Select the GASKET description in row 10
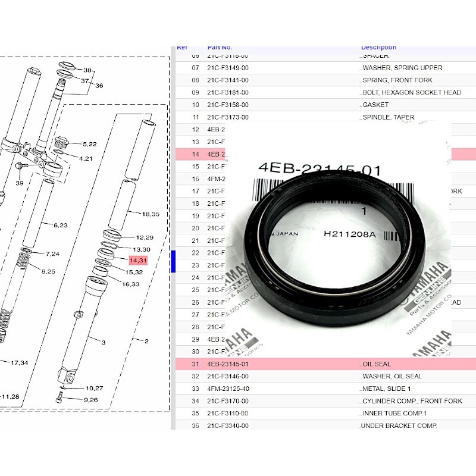Viewport: 476px width, 476px height. coord(374,105)
